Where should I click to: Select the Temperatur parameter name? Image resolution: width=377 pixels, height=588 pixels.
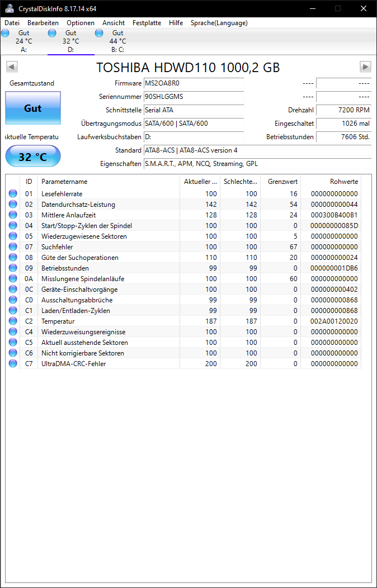[58, 321]
